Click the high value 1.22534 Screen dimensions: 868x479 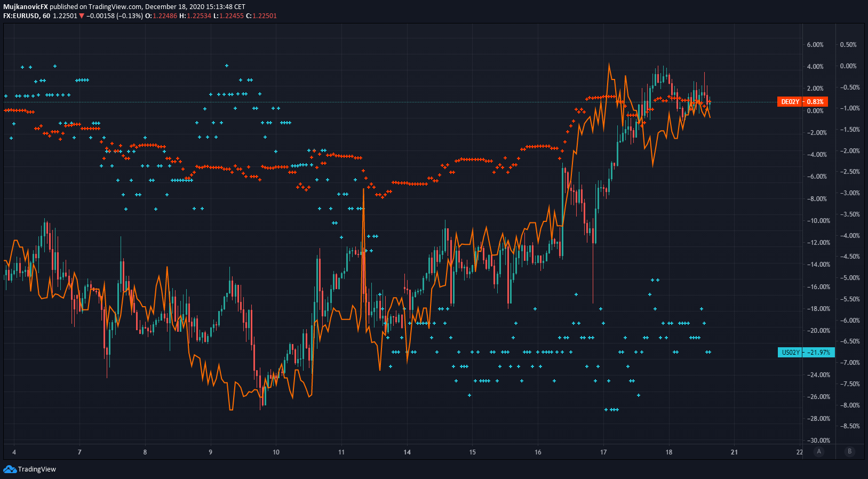tap(198, 16)
